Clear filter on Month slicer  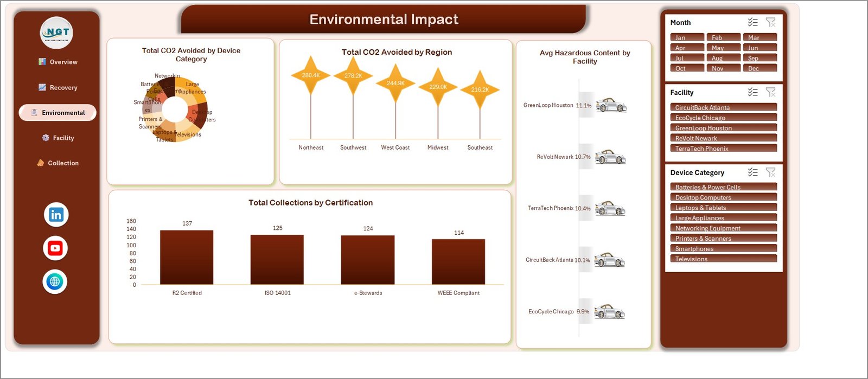pyautogui.click(x=770, y=22)
